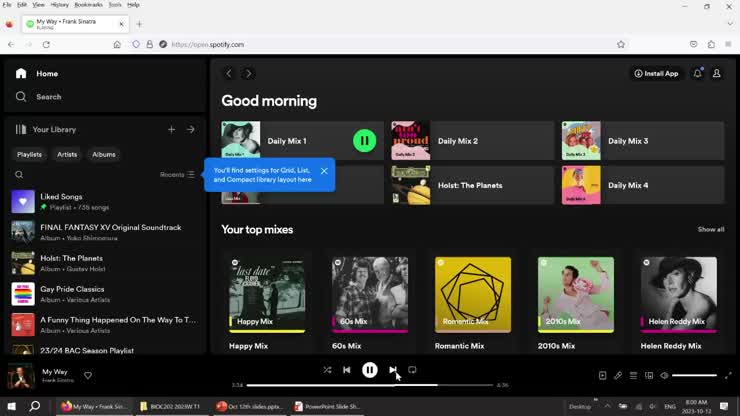Expand Your Library with the arrow
This screenshot has height=416, width=740.
pyautogui.click(x=191, y=129)
